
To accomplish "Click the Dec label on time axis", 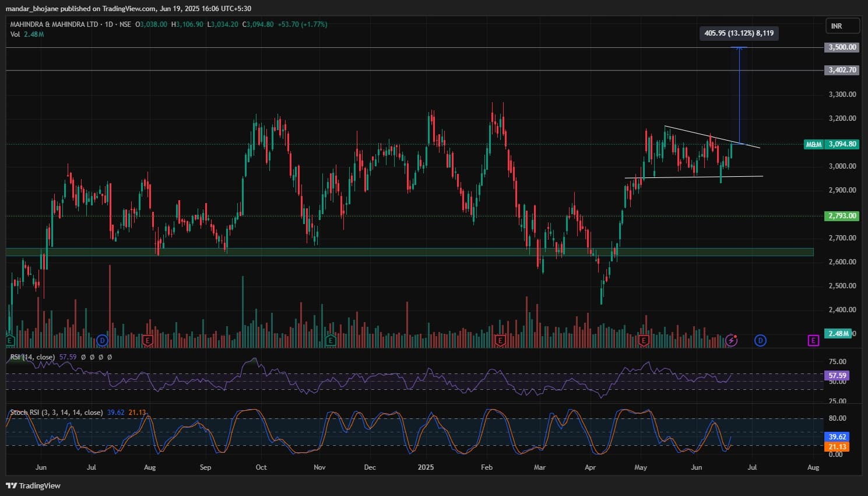I will pyautogui.click(x=370, y=467).
